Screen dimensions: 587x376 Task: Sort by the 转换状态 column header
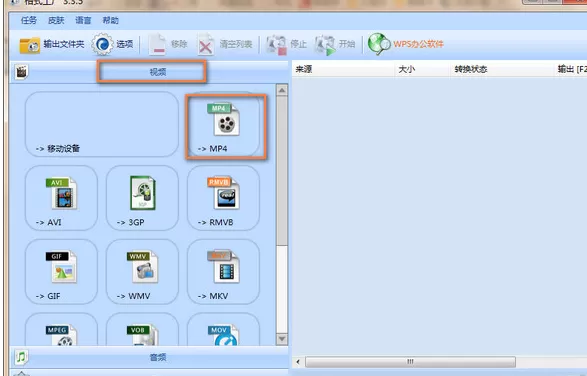502,69
